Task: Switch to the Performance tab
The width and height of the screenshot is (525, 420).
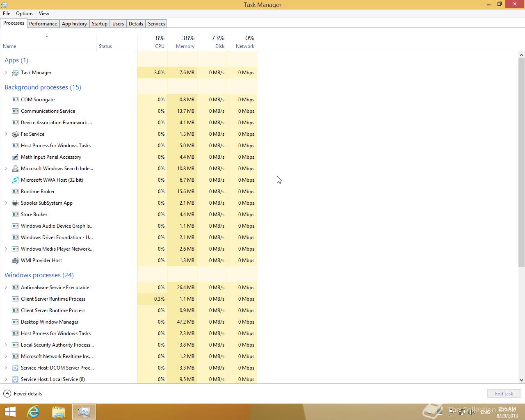Action: click(43, 24)
